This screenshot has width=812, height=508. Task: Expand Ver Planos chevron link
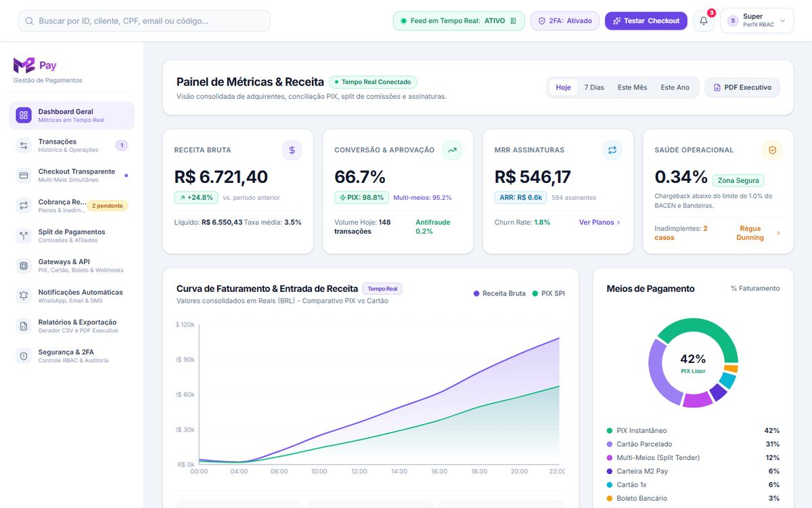pyautogui.click(x=600, y=222)
